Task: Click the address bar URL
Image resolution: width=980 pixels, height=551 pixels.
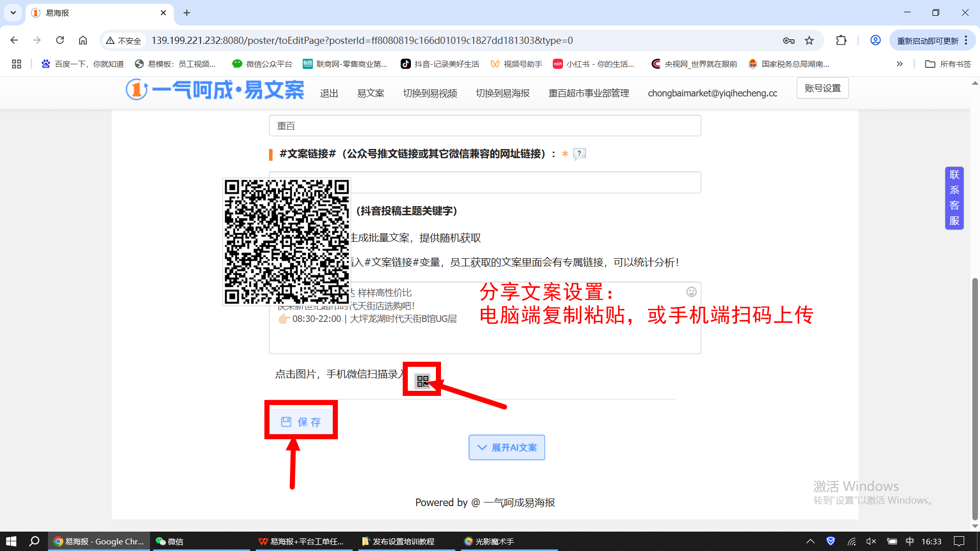Action: (x=362, y=40)
